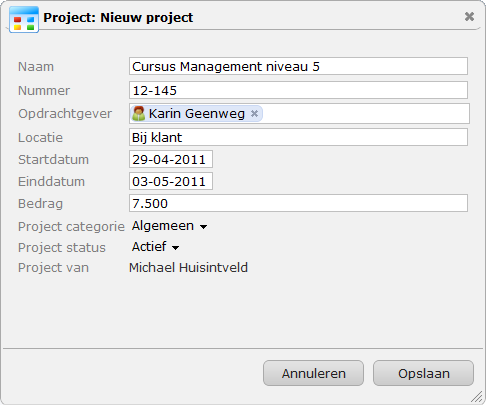Focus the Locatie field with Bij klant
The image size is (486, 407).
tap(298, 137)
